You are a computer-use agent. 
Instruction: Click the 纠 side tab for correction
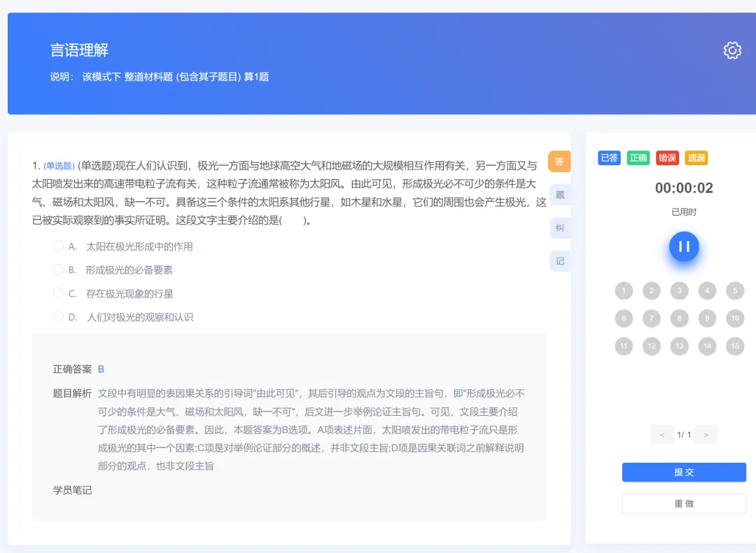(x=560, y=228)
